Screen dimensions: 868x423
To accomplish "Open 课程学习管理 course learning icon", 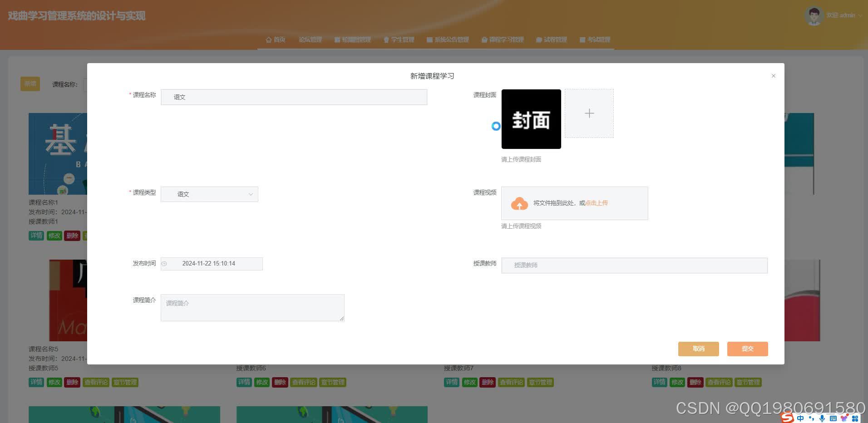I will point(484,39).
